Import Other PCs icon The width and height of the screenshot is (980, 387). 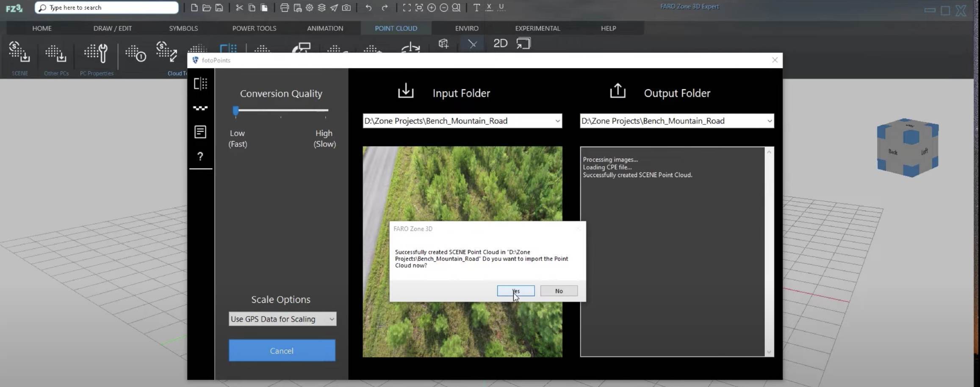pyautogui.click(x=56, y=53)
